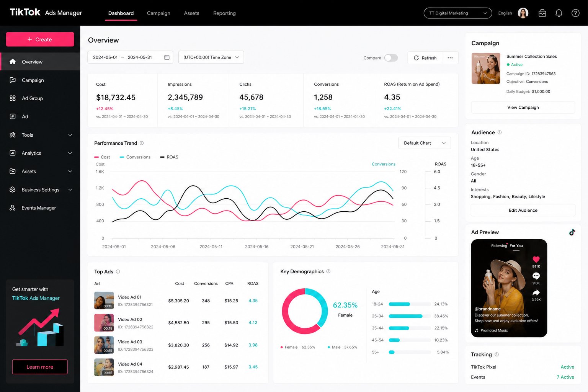This screenshot has height=392, width=588.
Task: Click the Business Settings gear icon
Action: (x=13, y=189)
